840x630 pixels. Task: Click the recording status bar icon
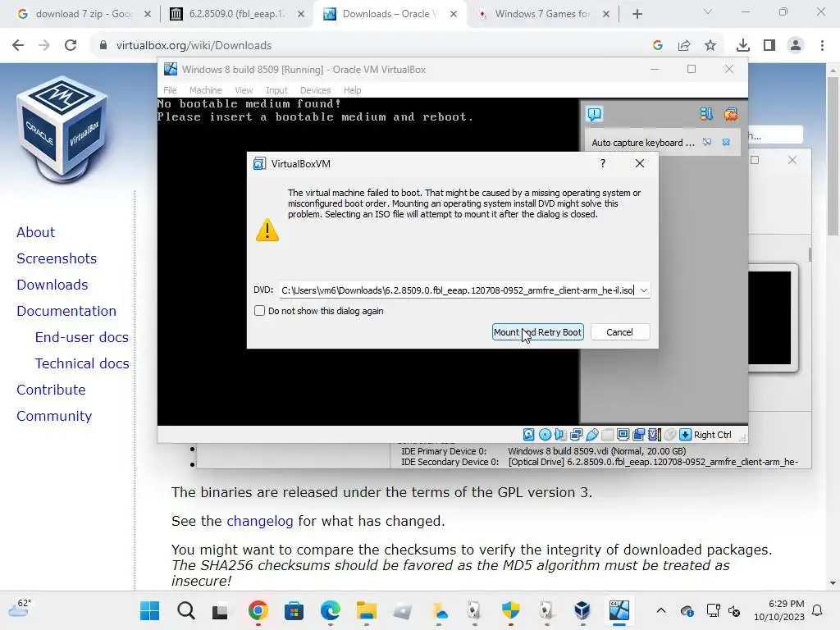638,435
